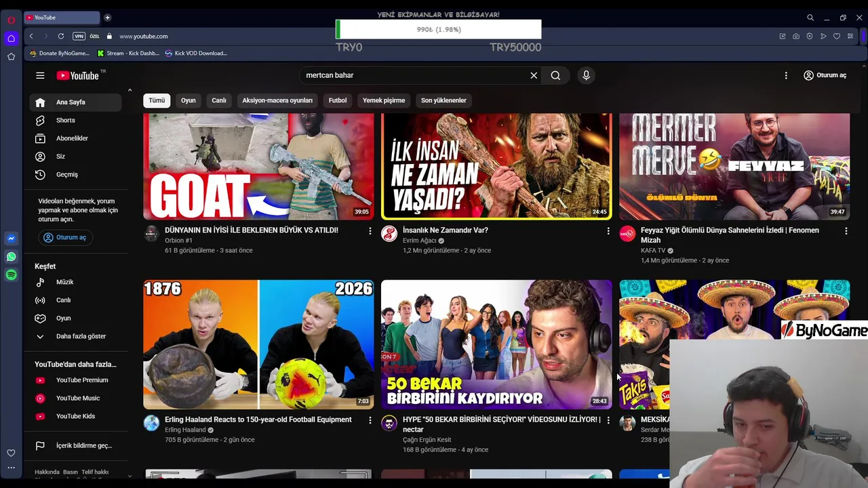
Task: Open the edit snapshot toolbar icon
Action: 783,36
